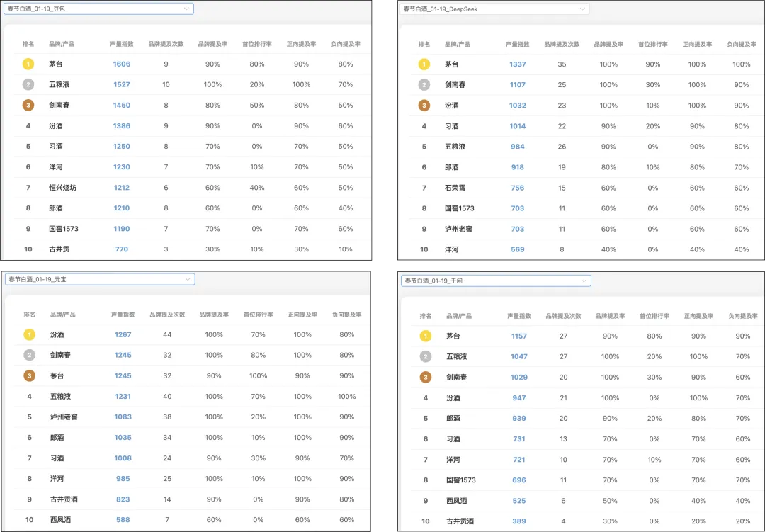Select 泸州老窖 brand name in DeepSeek table

click(x=458, y=229)
